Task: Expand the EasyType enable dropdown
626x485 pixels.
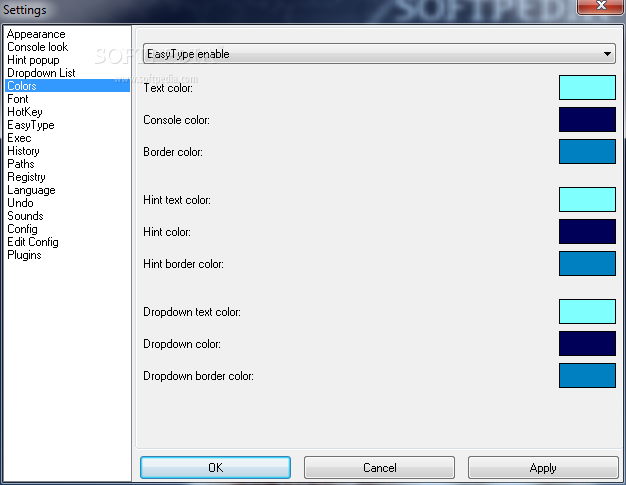Action: (379, 53)
